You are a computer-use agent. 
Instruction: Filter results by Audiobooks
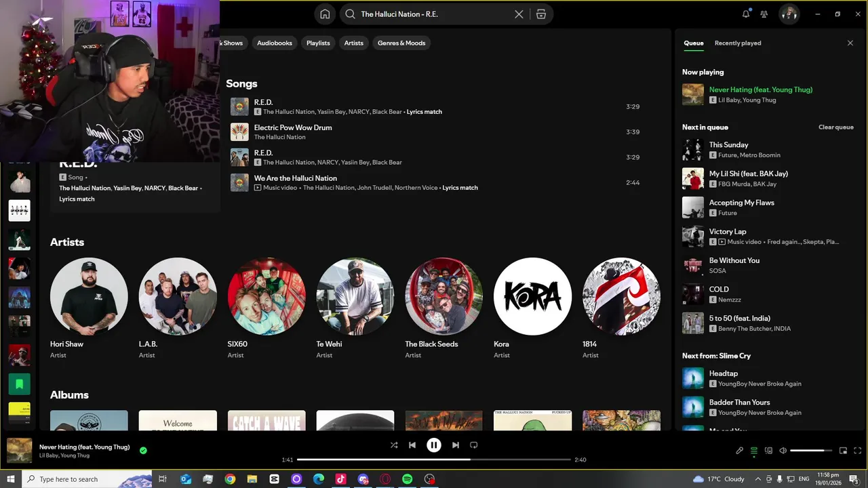(x=275, y=43)
